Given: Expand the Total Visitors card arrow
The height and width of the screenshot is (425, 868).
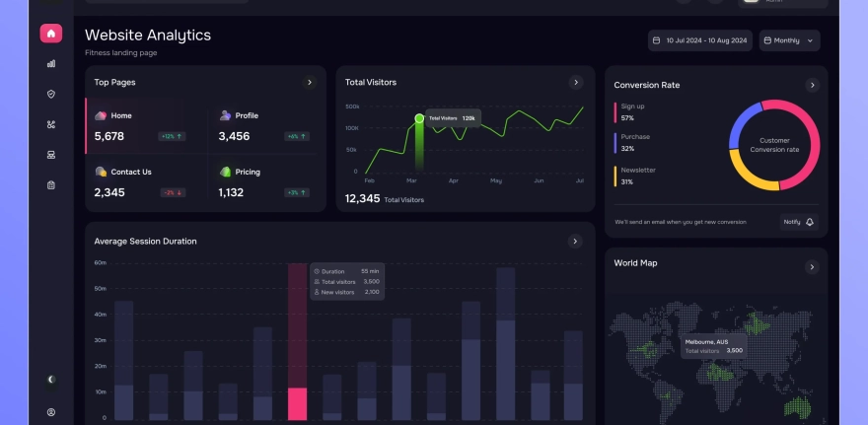Looking at the screenshot, I should [576, 83].
